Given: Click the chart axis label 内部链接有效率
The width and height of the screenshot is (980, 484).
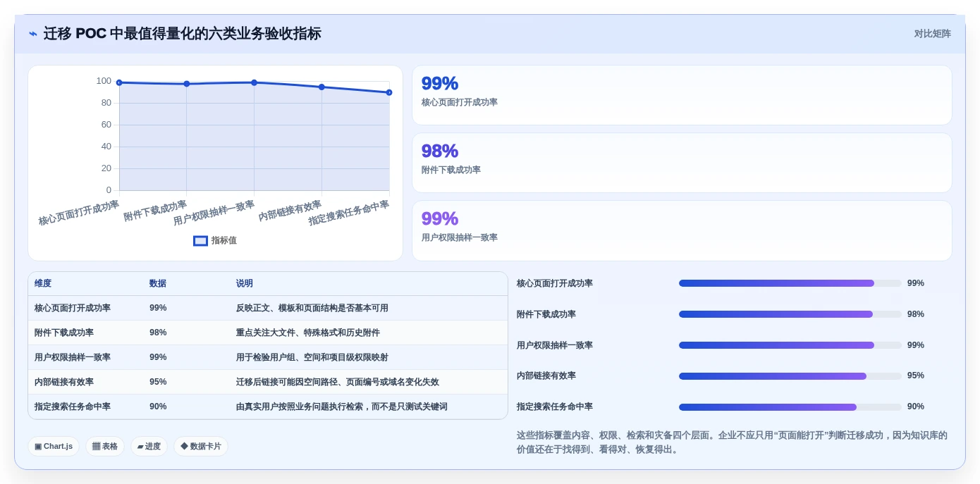Looking at the screenshot, I should (290, 211).
